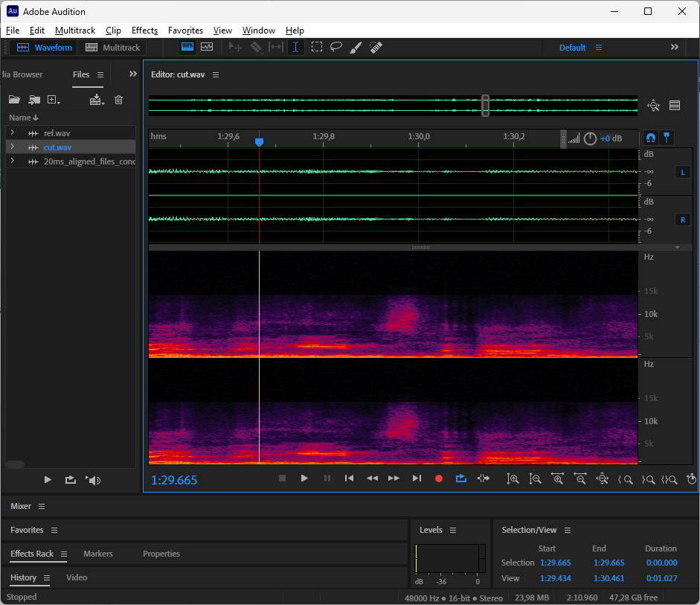The height and width of the screenshot is (605, 700).
Task: Open the Effects menu
Action: [144, 31]
